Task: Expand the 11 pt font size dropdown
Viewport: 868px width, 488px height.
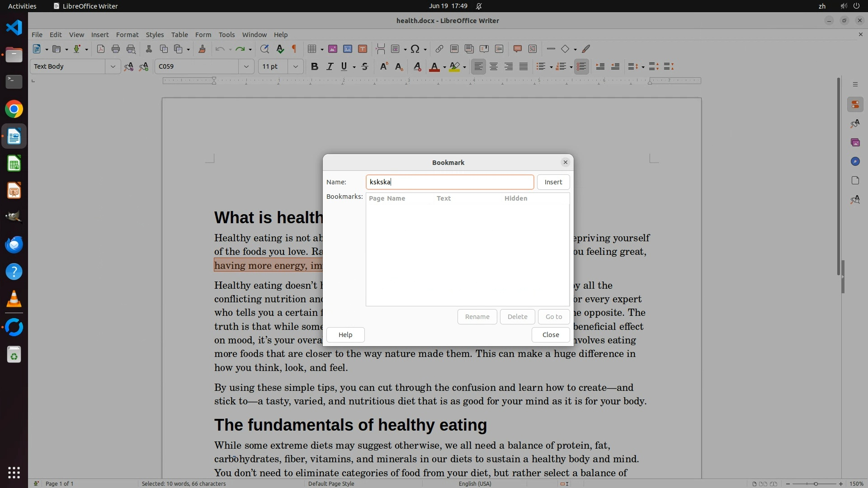Action: tap(296, 66)
